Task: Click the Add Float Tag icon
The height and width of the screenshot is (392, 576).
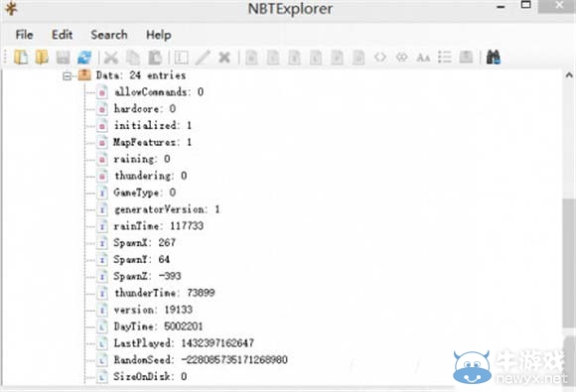Action: pyautogui.click(x=337, y=58)
